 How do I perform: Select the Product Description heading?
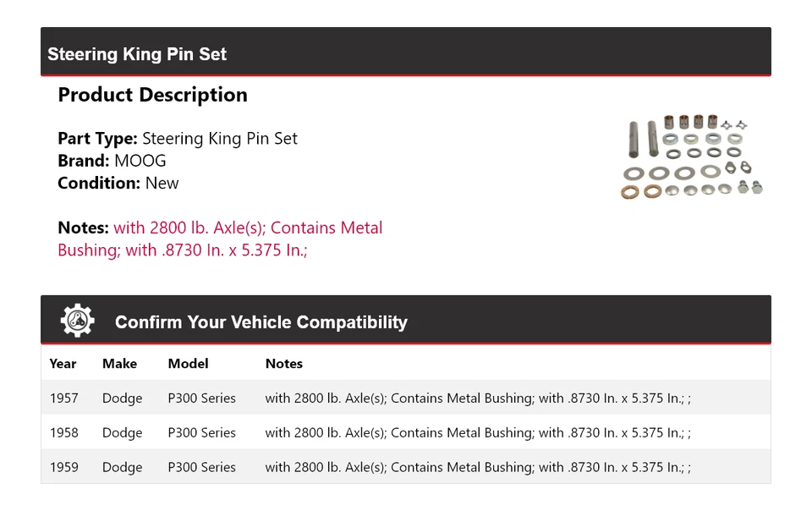tap(152, 95)
